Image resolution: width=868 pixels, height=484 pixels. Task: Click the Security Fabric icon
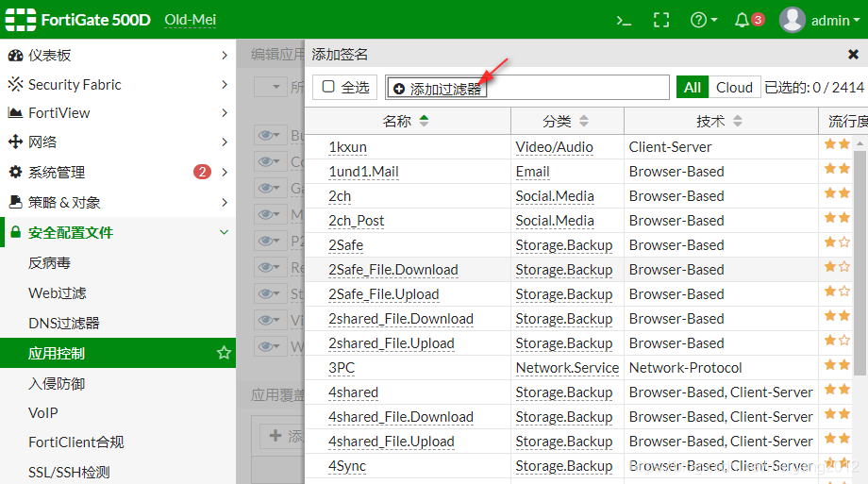[15, 84]
